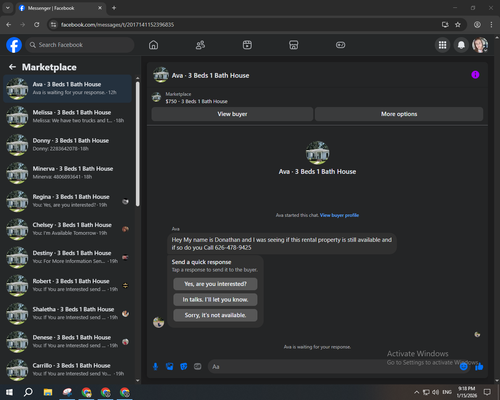Open new browser tab plus button
500x400 pixels.
point(114,8)
